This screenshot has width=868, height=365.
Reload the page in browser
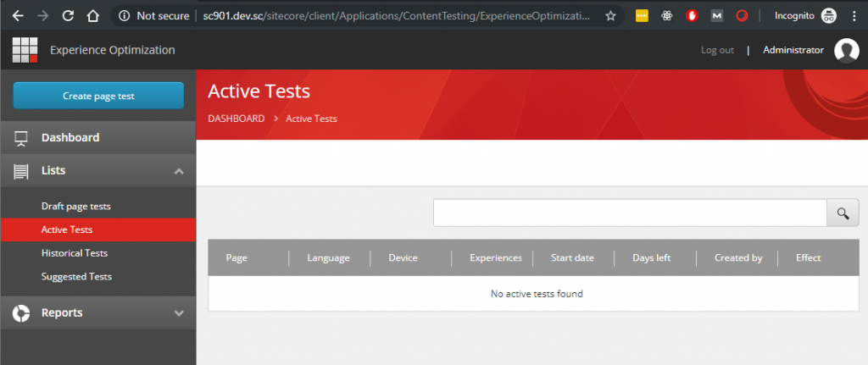point(69,15)
